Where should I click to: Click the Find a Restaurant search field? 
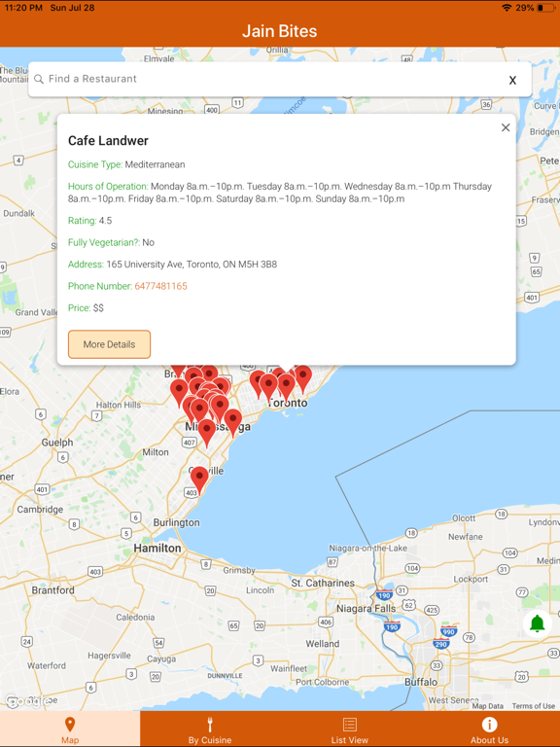tap(280, 80)
